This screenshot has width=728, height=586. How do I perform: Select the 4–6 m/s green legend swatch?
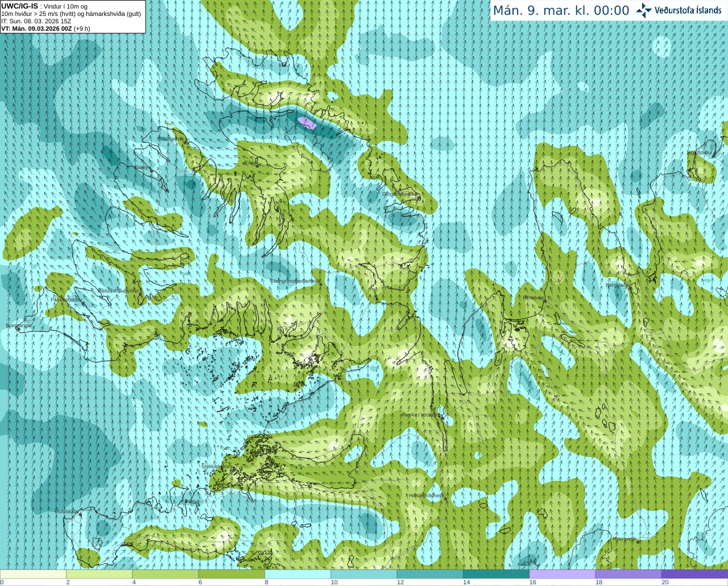(x=166, y=574)
